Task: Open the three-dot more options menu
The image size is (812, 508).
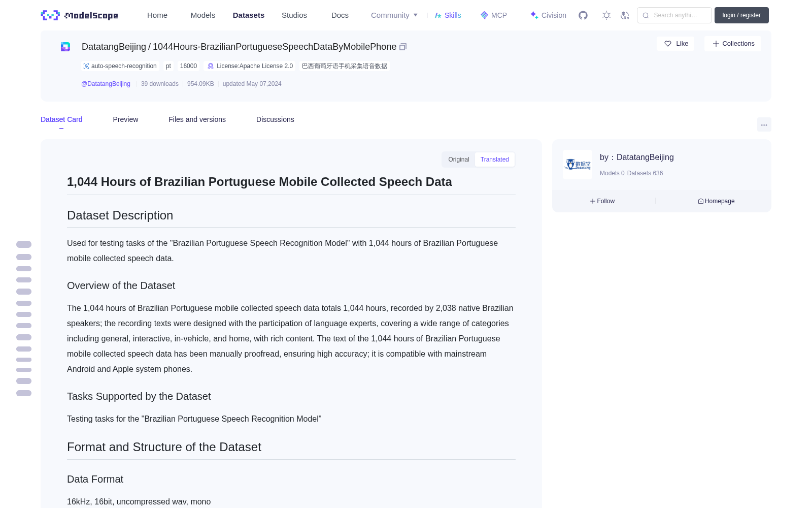Action: (764, 124)
